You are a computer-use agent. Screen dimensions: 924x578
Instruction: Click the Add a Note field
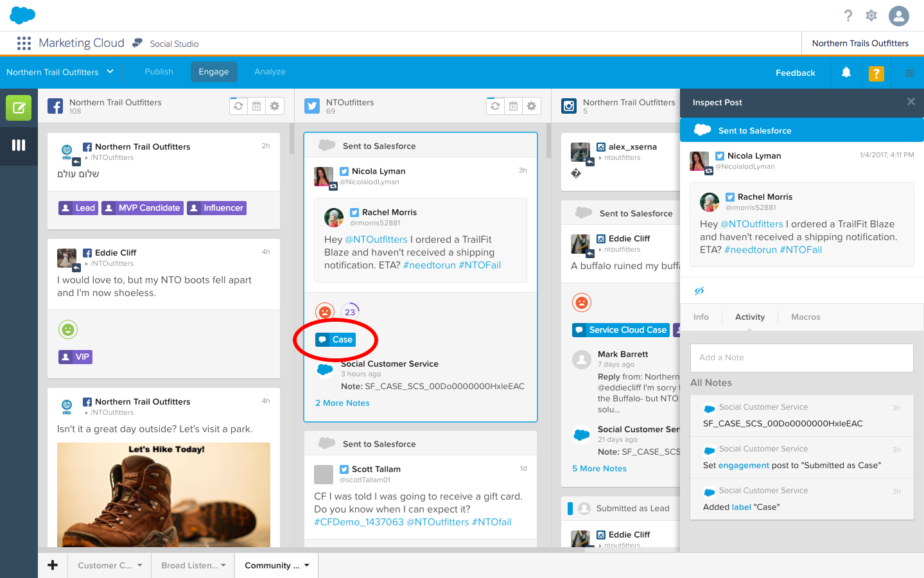tap(802, 358)
